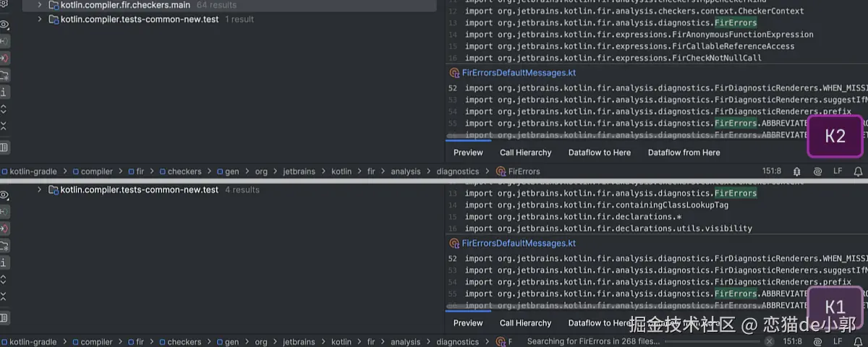Toggle green read-access arrow filter in K2 window
This screenshot has width=868, height=347.
point(4,41)
